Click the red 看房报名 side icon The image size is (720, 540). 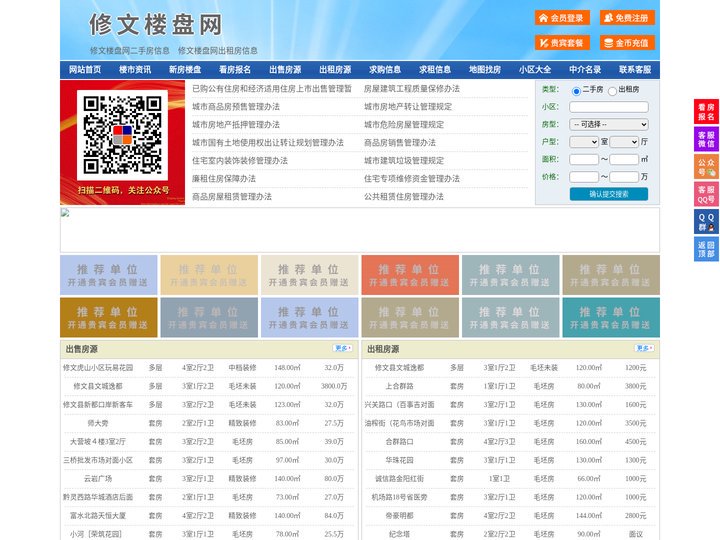(706, 112)
